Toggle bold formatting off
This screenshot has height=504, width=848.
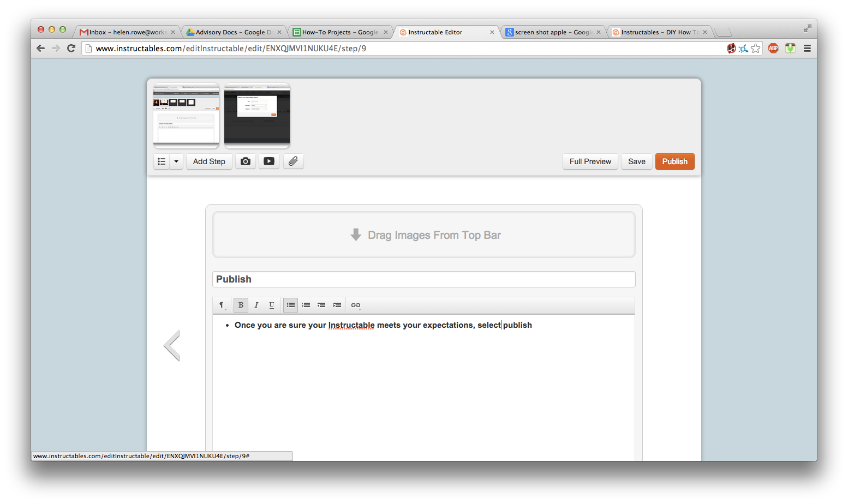point(241,305)
